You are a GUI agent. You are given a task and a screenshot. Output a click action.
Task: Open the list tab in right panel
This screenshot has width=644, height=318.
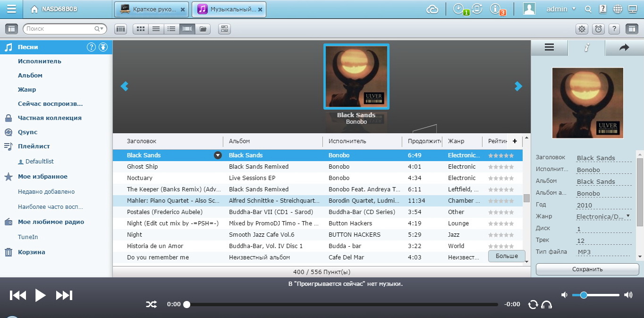click(549, 47)
